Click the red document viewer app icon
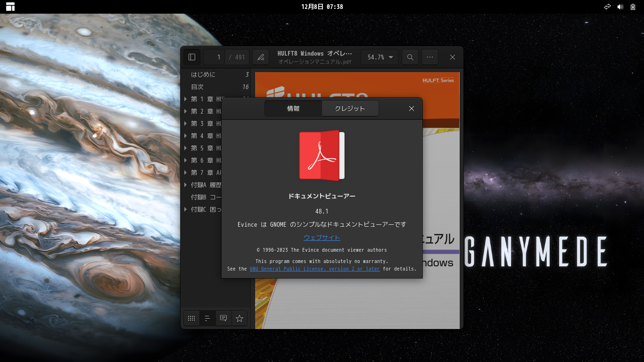 322,156
